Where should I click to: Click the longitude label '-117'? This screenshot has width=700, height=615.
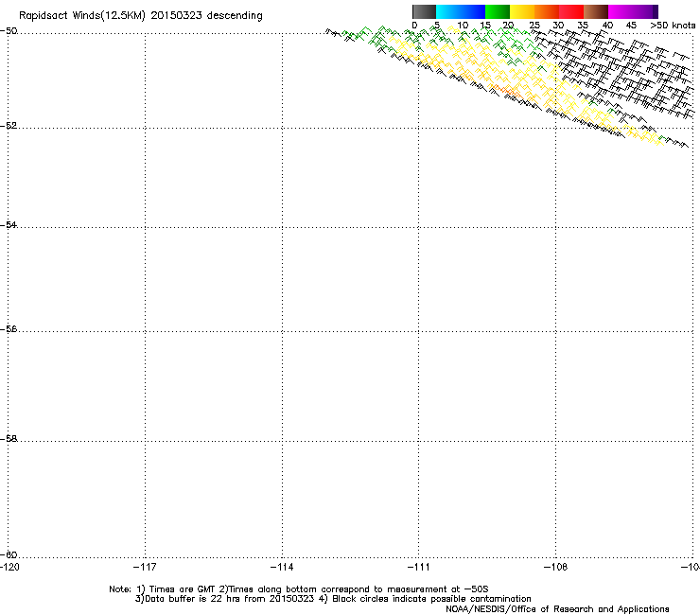145,567
